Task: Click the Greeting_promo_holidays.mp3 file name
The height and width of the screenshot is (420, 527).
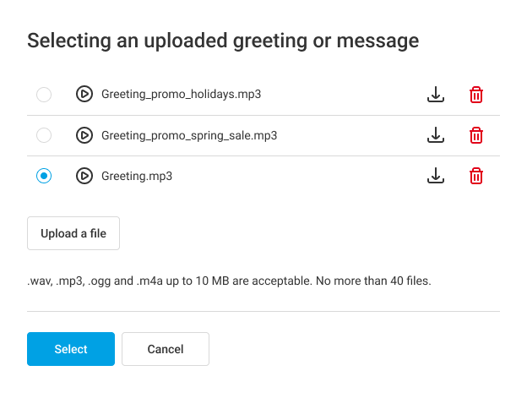Action: click(x=181, y=95)
